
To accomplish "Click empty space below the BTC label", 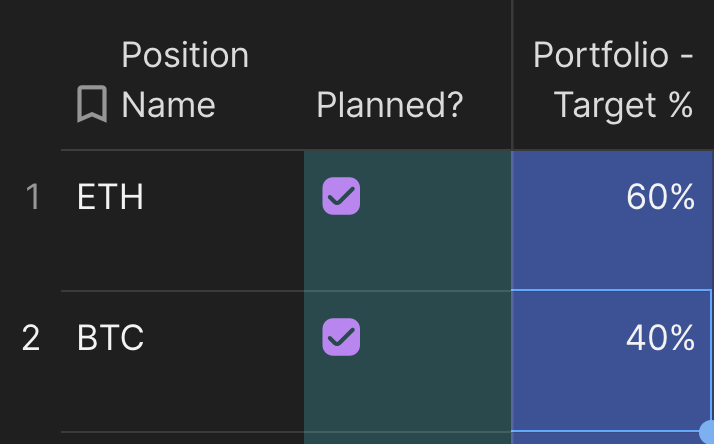I will point(150,395).
